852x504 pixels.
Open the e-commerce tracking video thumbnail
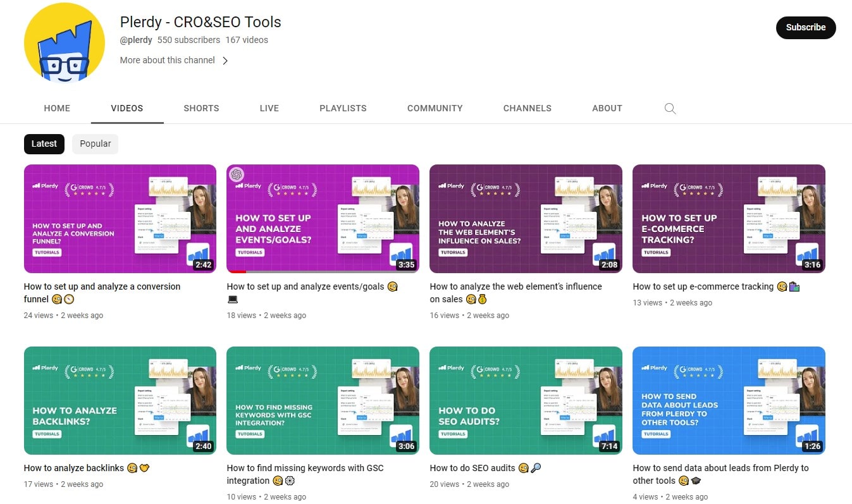pos(729,218)
